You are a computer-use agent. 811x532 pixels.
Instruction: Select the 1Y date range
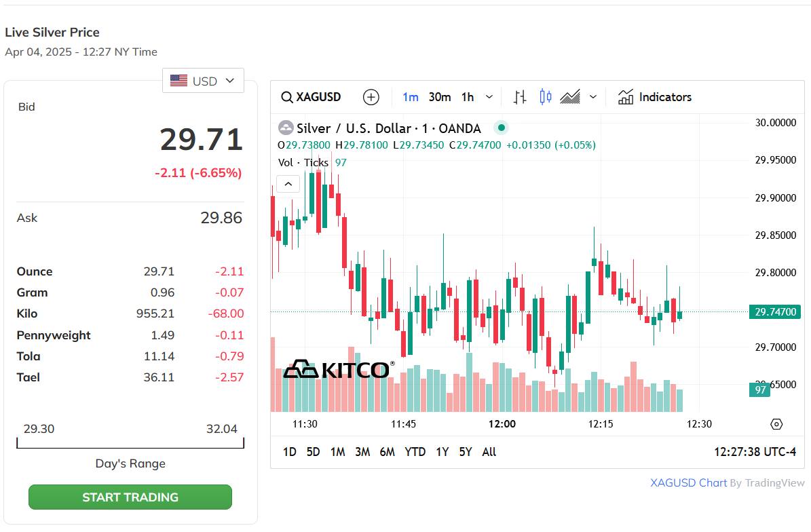click(442, 452)
